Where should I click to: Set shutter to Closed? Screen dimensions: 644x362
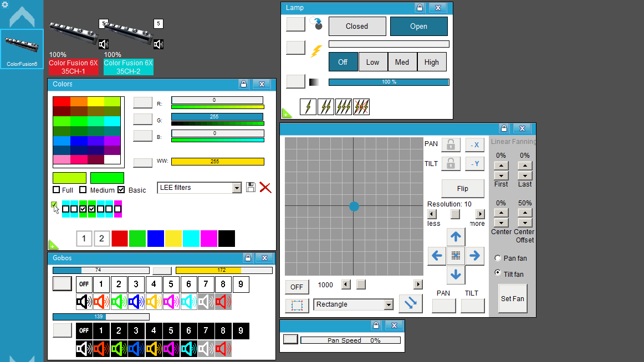pyautogui.click(x=357, y=26)
